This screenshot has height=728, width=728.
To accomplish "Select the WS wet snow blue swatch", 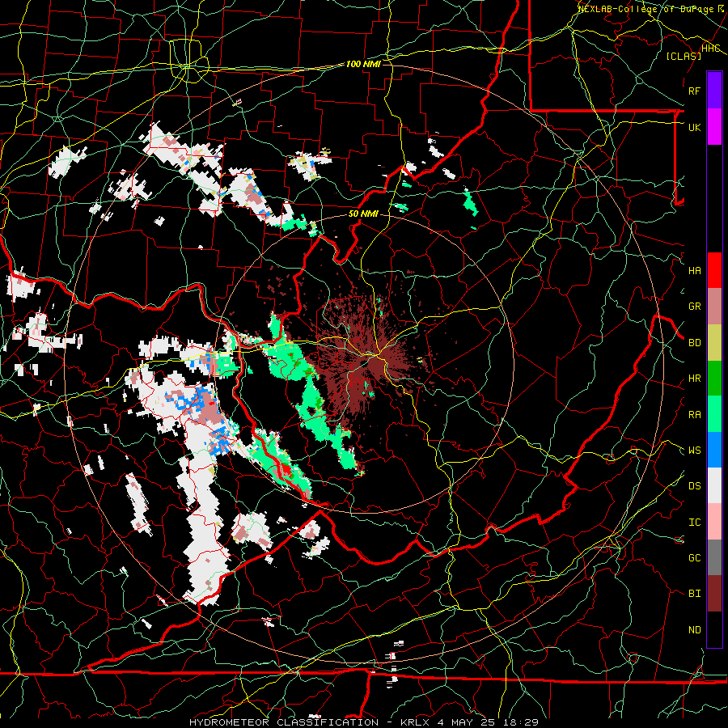I will point(714,450).
